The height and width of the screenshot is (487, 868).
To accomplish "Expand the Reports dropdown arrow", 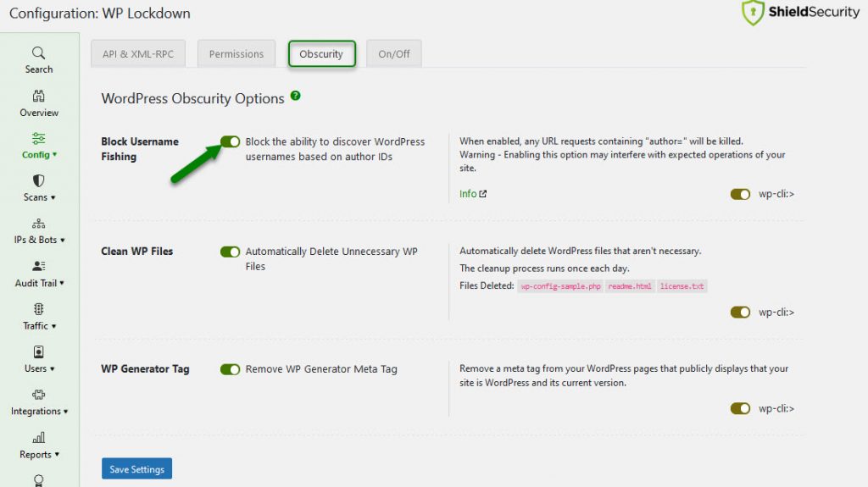I will (x=57, y=454).
